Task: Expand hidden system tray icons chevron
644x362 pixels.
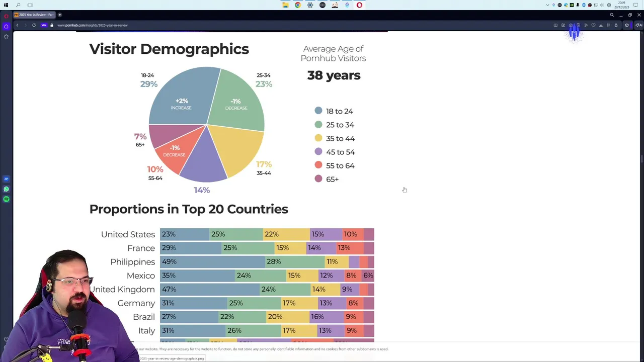Action: point(547,5)
